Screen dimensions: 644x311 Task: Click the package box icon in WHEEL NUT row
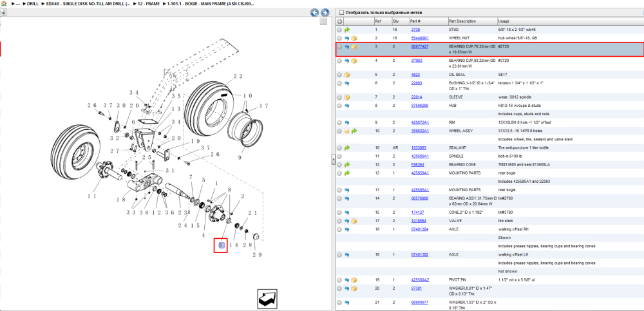tap(354, 38)
